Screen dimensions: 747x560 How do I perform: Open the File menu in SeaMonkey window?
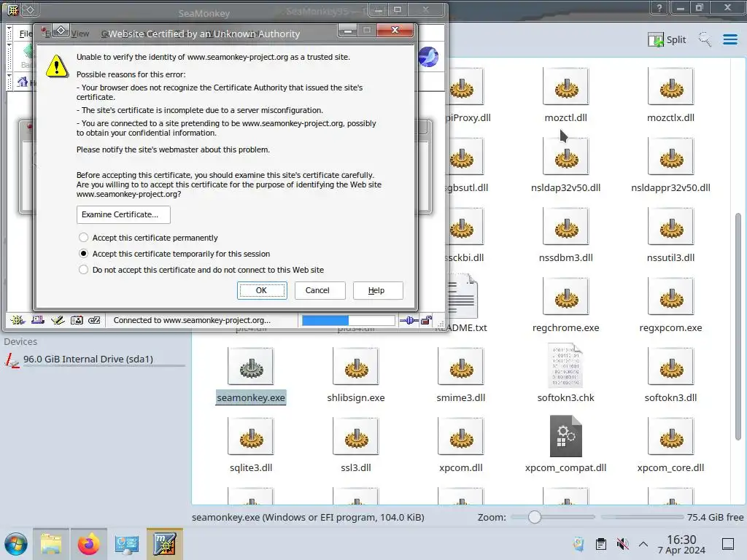(26, 34)
